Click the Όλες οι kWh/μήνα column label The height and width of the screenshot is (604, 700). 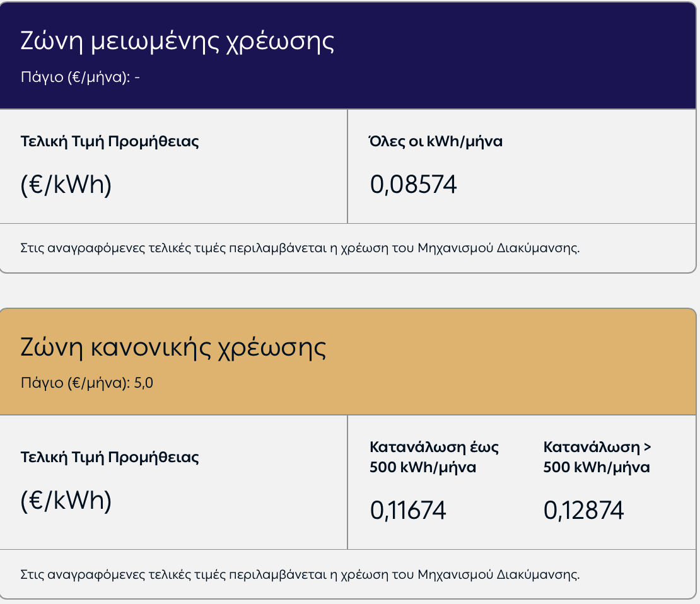click(x=436, y=141)
